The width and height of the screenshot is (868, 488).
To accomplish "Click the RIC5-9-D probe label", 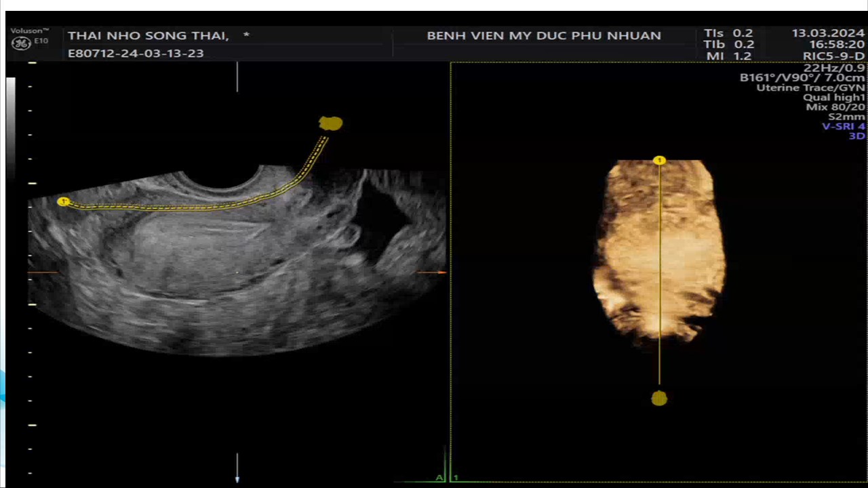I will pos(833,56).
